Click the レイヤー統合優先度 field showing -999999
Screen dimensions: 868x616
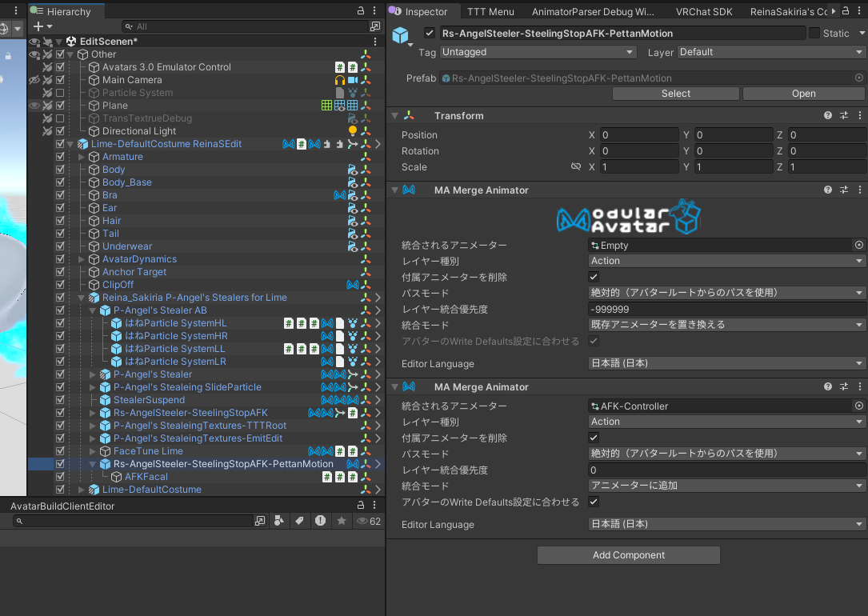point(727,310)
